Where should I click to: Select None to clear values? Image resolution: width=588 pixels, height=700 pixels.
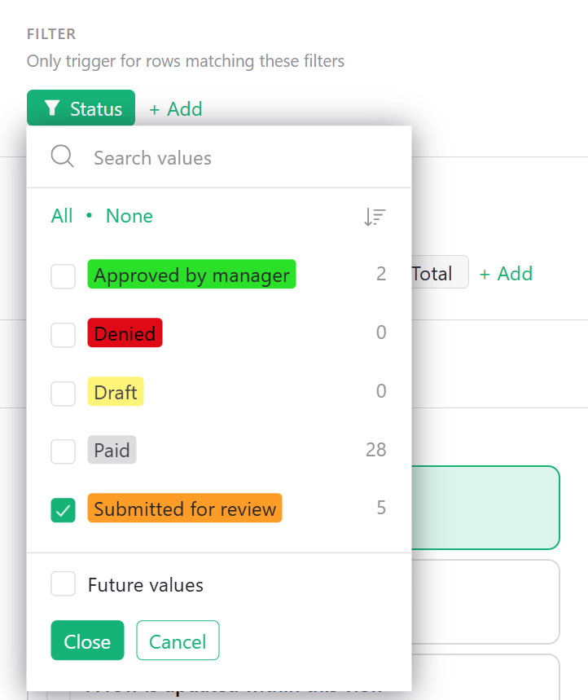pos(129,216)
